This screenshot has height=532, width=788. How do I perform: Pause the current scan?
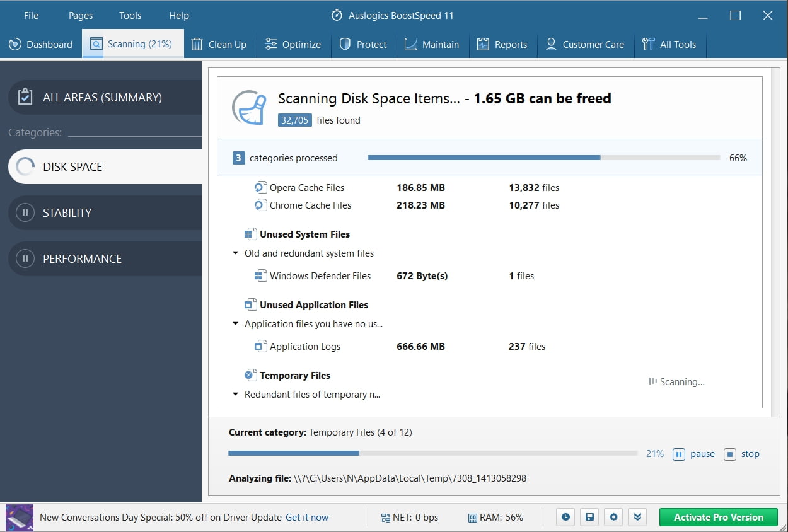(694, 454)
